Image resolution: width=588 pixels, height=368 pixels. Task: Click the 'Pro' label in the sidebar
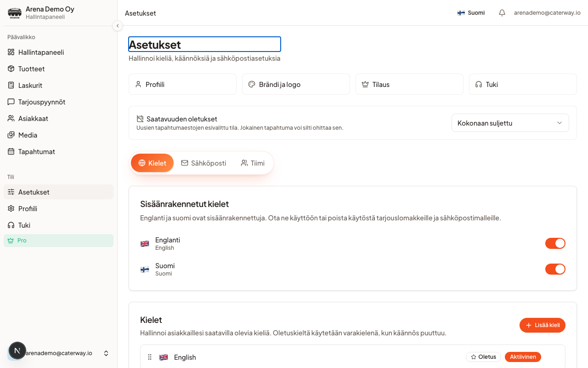point(22,241)
